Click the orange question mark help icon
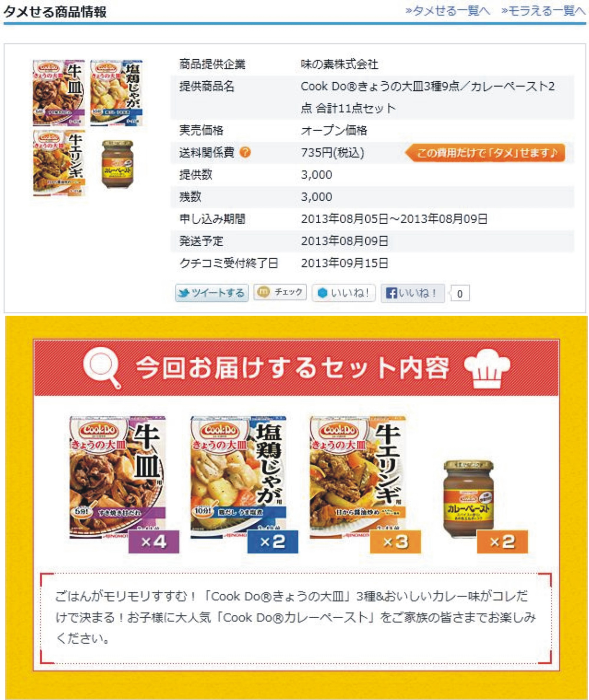The width and height of the screenshot is (589, 700). pyautogui.click(x=245, y=152)
